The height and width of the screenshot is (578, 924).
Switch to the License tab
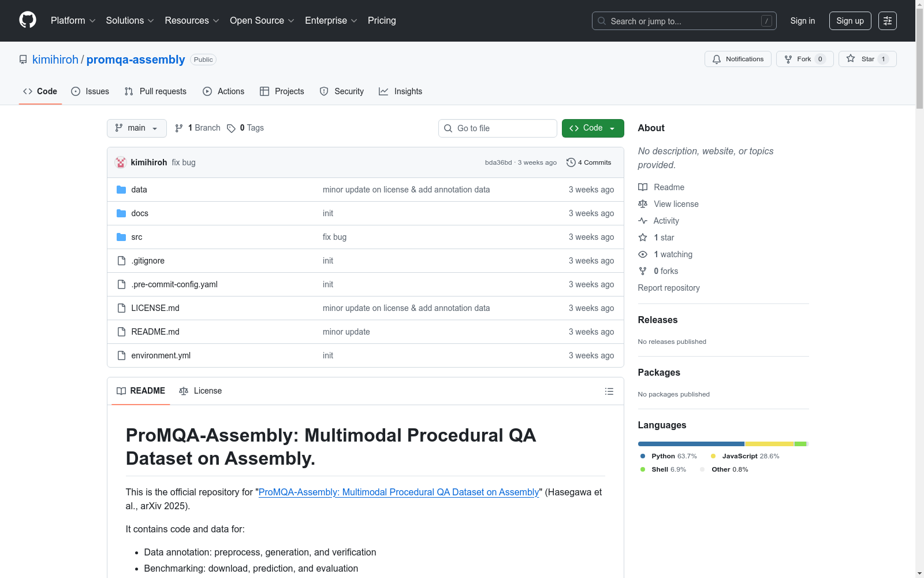point(200,391)
